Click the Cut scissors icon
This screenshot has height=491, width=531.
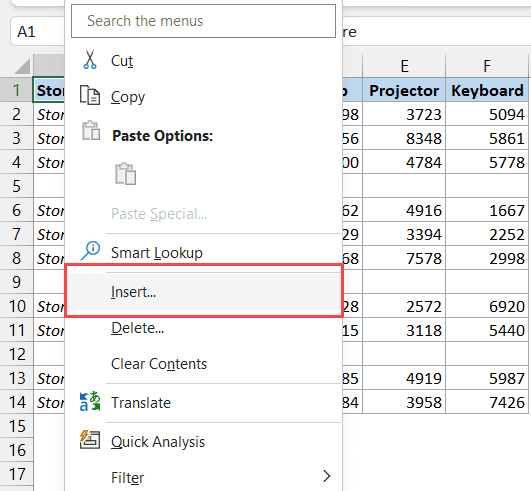click(x=90, y=60)
